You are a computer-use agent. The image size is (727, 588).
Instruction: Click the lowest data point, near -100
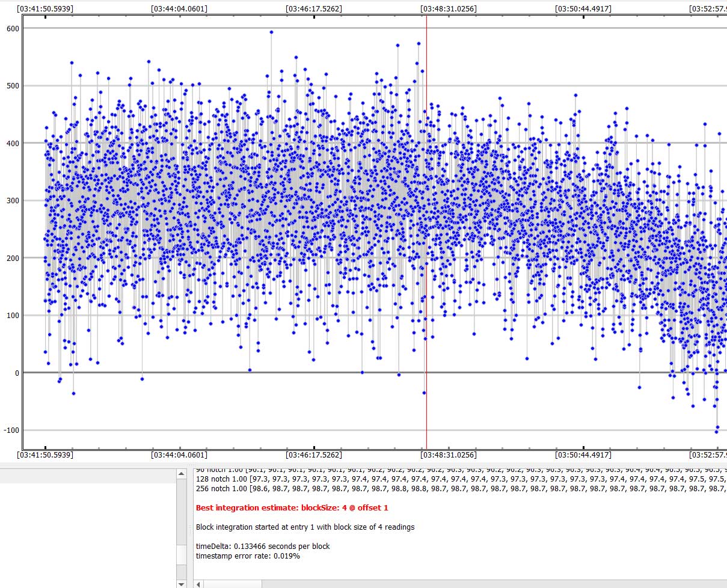716,432
